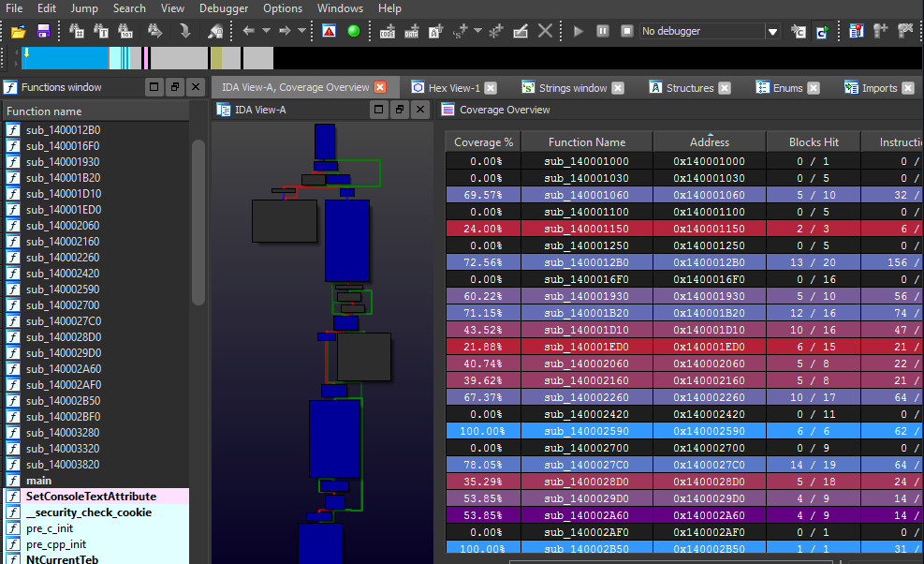Sort by the Coverage % column header
924x564 pixels.
click(483, 142)
